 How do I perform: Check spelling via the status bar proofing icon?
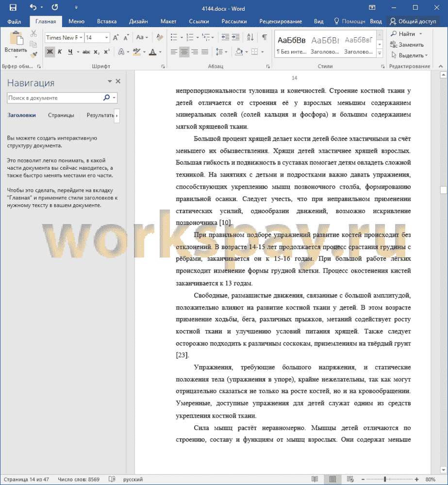tap(112, 479)
